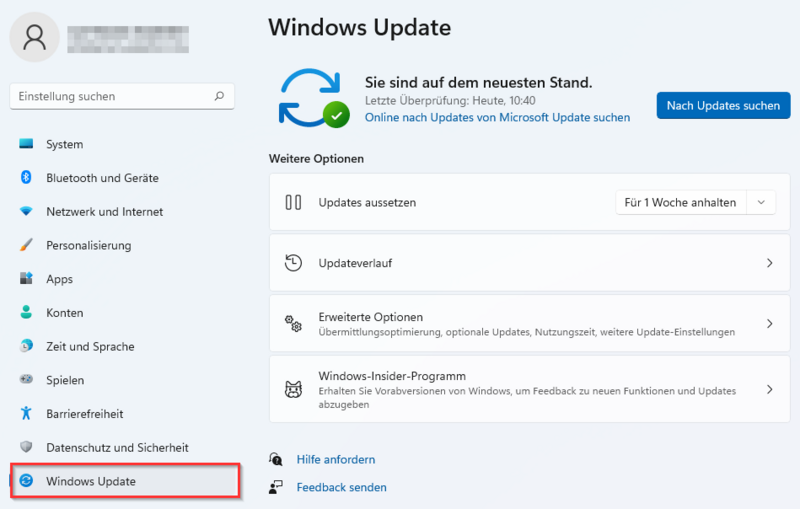Click the Windows Update sidebar sync icon
Screen dimensions: 800x509
26,480
